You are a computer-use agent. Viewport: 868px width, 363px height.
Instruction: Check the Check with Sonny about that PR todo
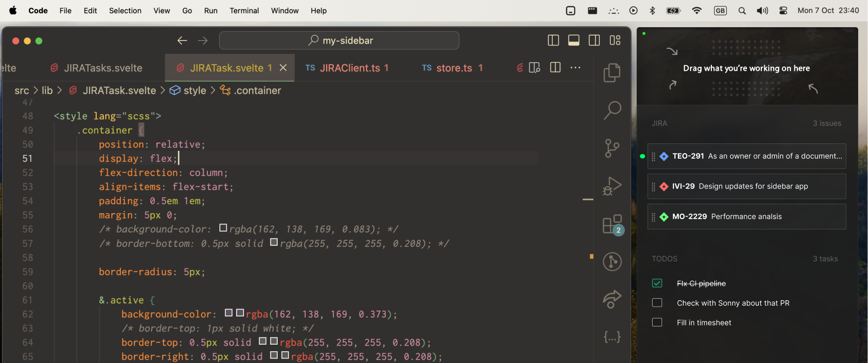[x=657, y=303]
